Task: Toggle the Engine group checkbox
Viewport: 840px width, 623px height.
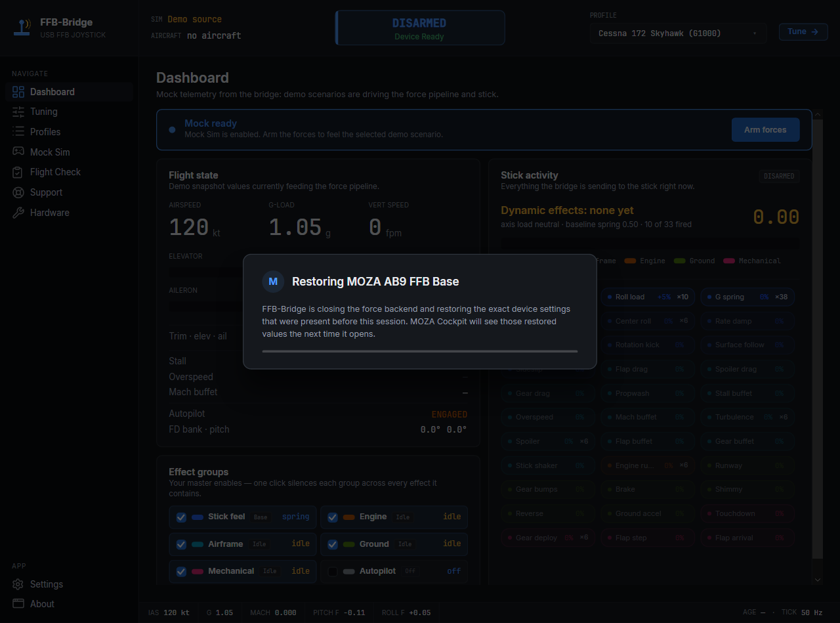Action: click(333, 517)
